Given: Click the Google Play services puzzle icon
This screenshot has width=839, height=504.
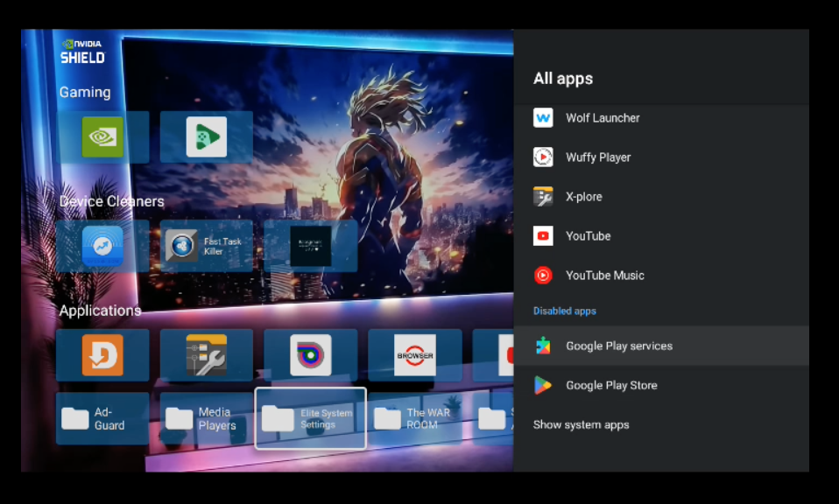Looking at the screenshot, I should (543, 346).
